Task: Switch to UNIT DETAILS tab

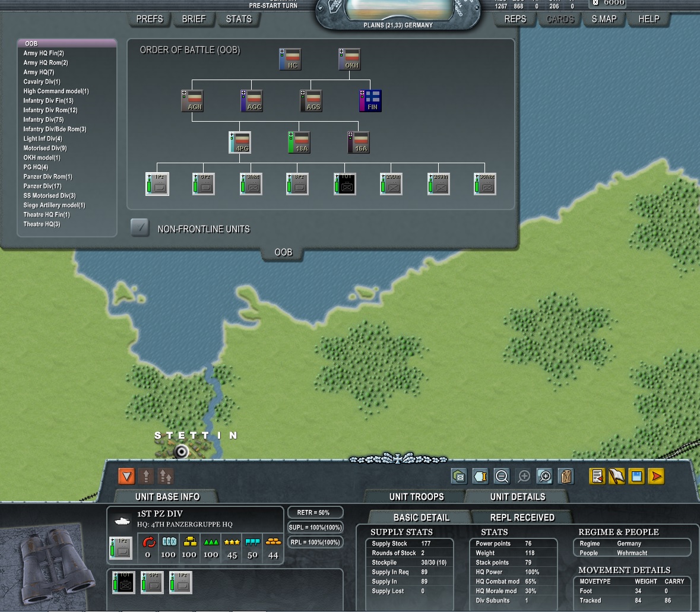Action: 517,497
